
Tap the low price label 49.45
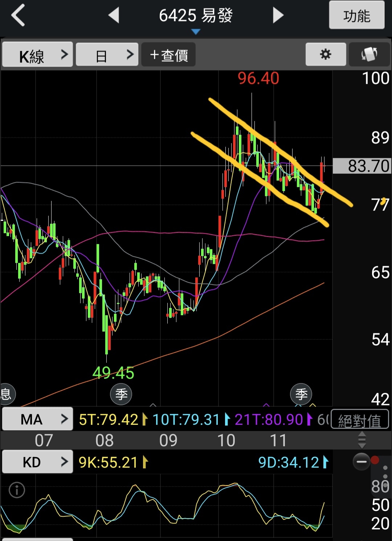113,373
